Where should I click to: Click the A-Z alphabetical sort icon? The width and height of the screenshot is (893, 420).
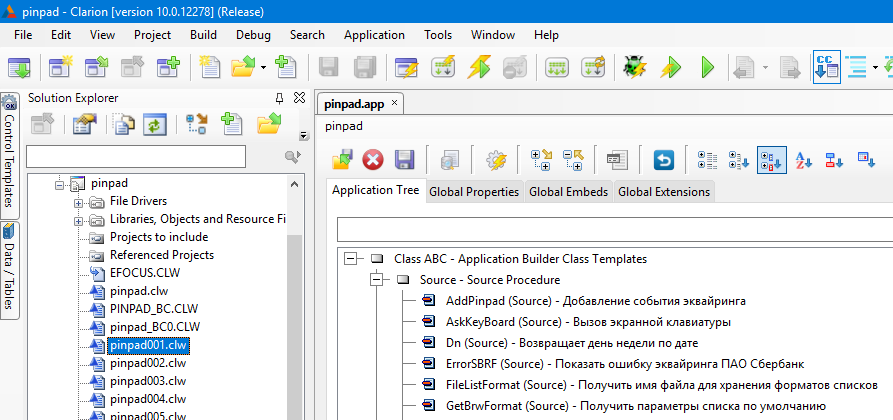[x=803, y=159]
